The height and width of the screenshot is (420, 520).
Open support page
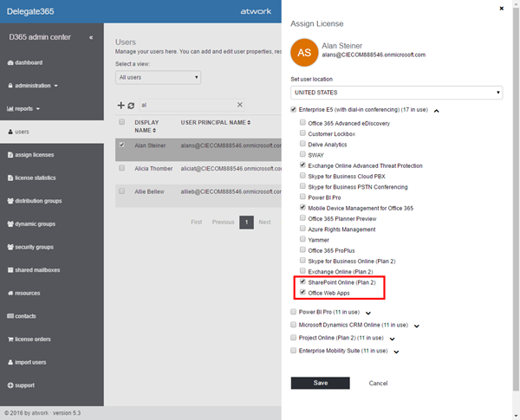21,385
